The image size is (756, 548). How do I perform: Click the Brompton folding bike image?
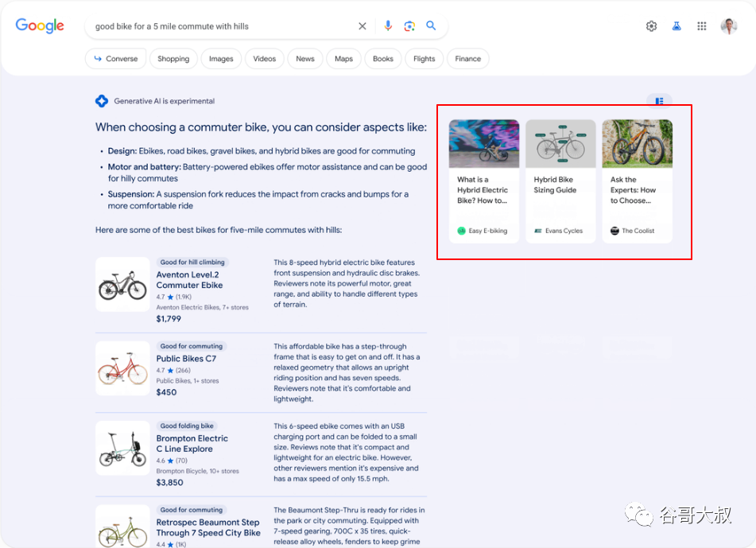(x=122, y=448)
